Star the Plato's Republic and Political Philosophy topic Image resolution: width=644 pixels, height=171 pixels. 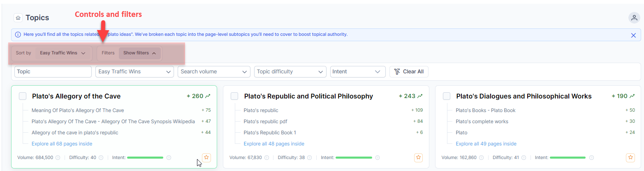pos(418,157)
